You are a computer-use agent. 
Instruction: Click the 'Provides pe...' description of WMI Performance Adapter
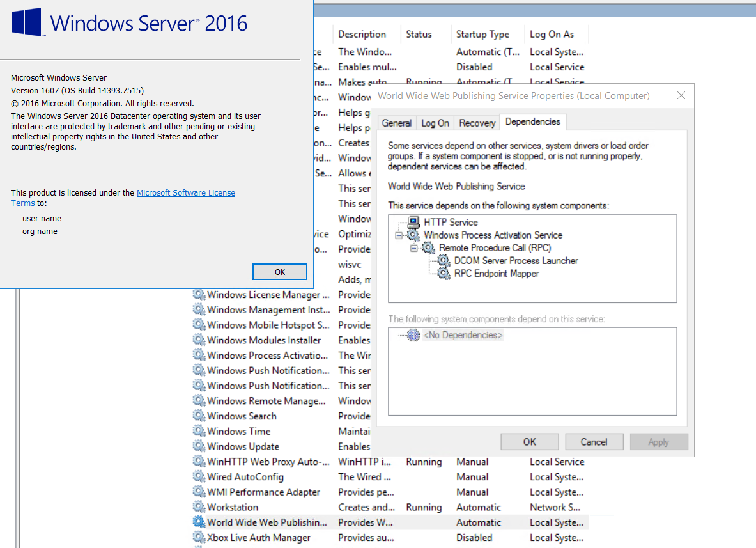click(x=366, y=492)
